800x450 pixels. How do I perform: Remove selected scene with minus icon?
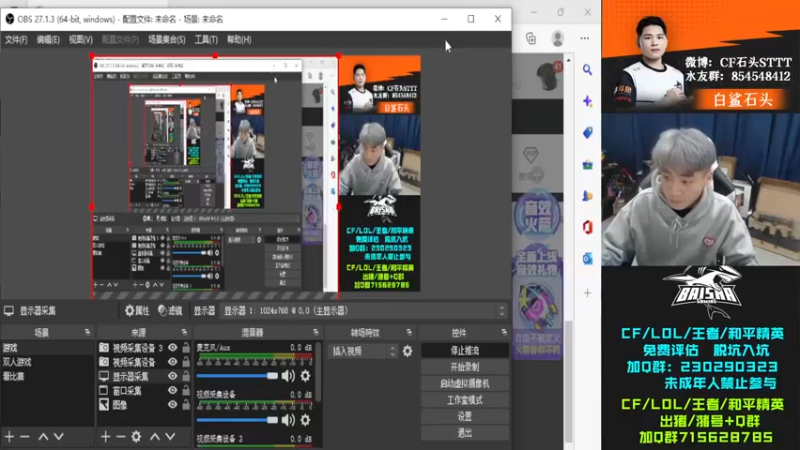(24, 437)
